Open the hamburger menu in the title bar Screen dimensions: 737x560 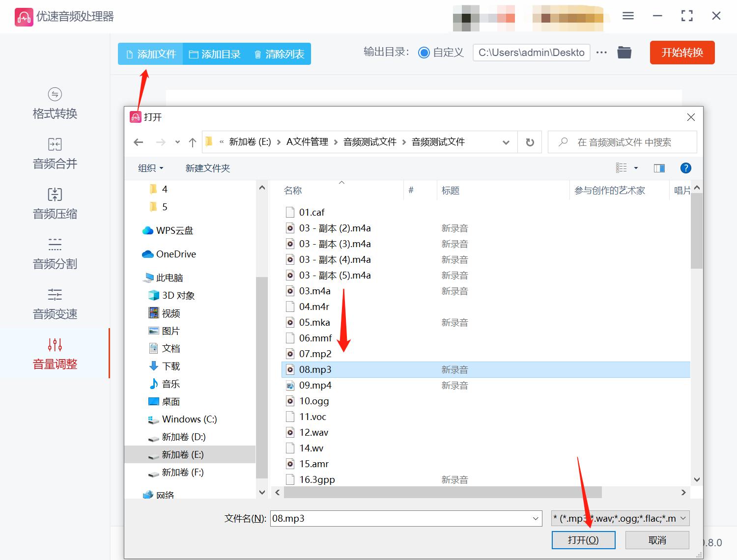point(628,16)
